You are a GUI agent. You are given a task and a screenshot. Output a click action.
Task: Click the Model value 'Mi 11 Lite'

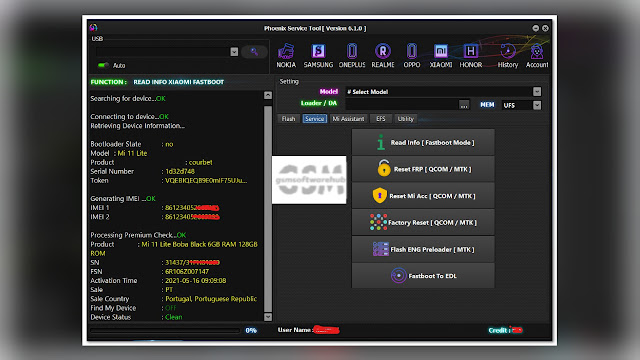click(132, 153)
